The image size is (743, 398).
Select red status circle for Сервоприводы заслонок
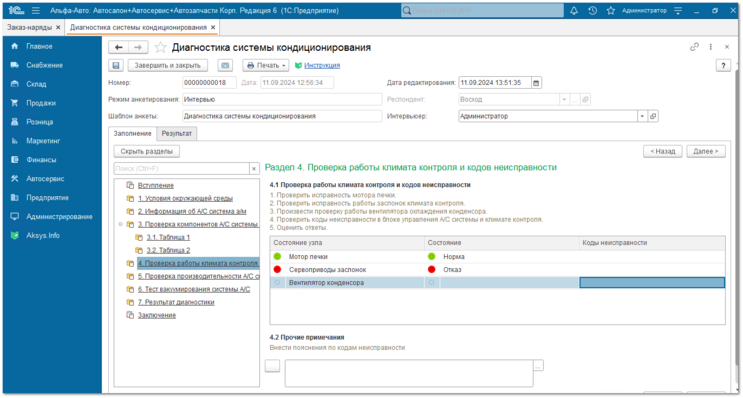[x=277, y=270]
